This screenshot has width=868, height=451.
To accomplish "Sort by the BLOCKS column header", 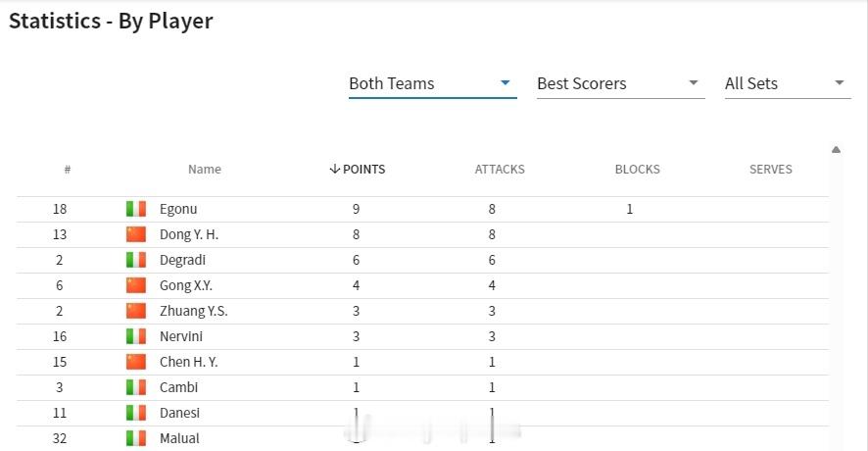I will pos(637,169).
